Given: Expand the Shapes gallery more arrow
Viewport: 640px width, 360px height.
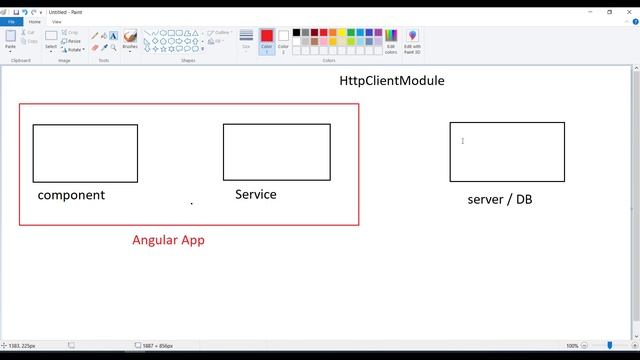Looking at the screenshot, I should click(x=202, y=49).
